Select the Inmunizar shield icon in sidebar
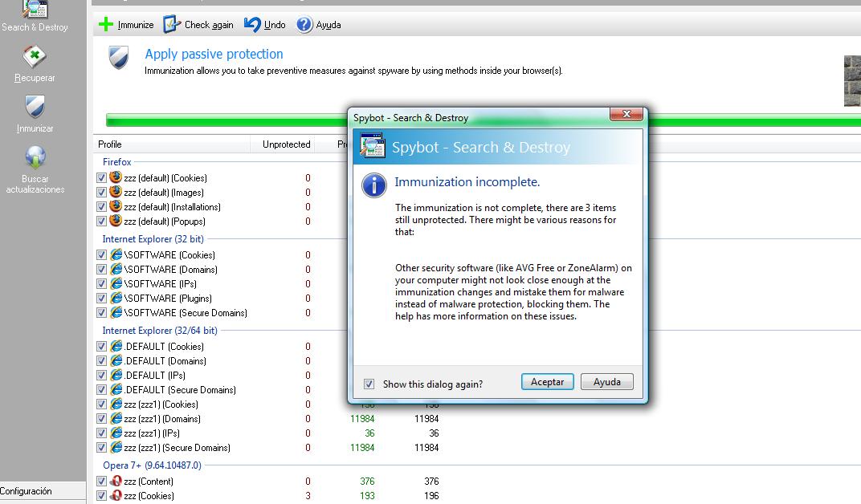Screen dimensions: 861x504 tap(35, 107)
